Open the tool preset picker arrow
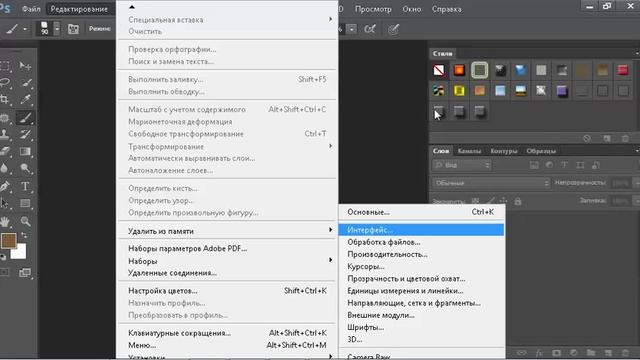The height and width of the screenshot is (360, 640). (x=25, y=29)
